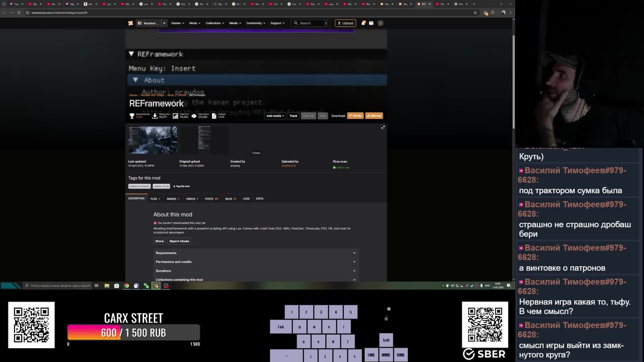The height and width of the screenshot is (362, 644).
Task: Click the Nexus Mods logo icon
Action: pyautogui.click(x=130, y=23)
